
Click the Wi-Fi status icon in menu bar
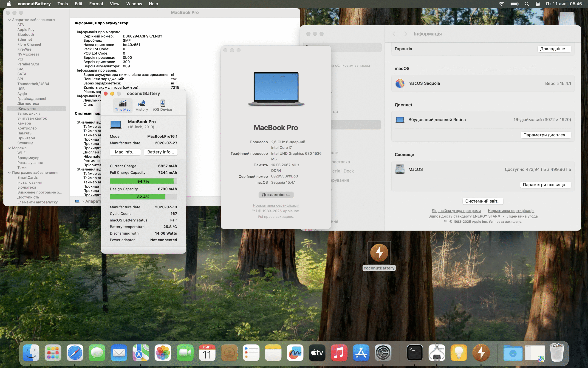(501, 4)
